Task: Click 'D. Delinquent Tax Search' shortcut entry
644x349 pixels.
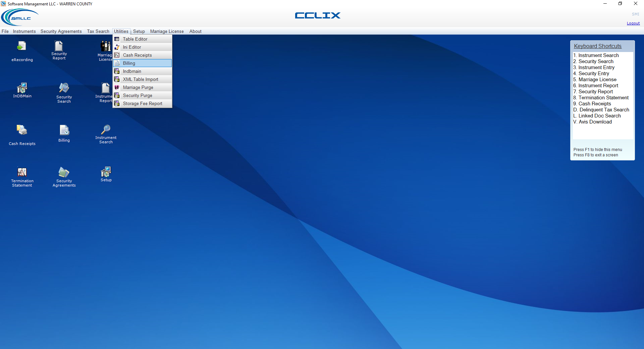Action: [x=601, y=110]
